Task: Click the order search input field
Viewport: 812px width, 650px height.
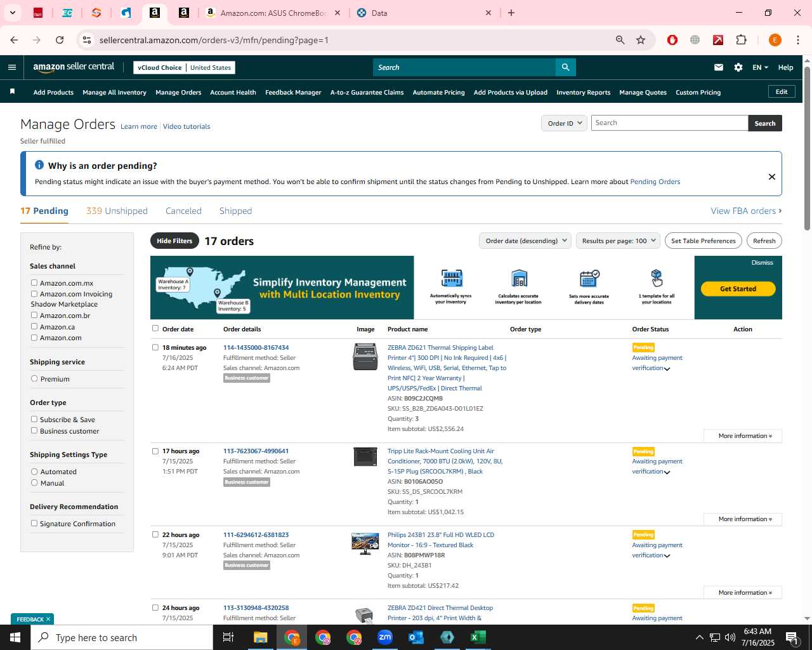Action: pos(669,123)
